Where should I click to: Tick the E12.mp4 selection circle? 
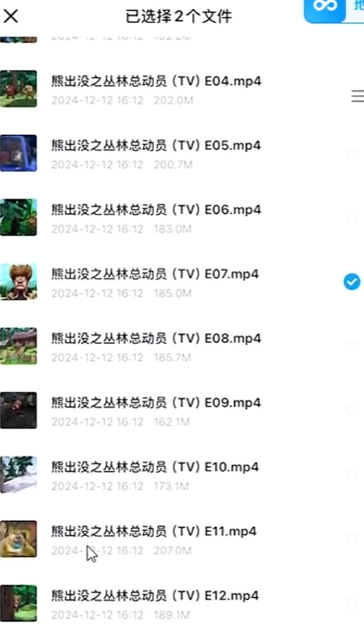352,604
